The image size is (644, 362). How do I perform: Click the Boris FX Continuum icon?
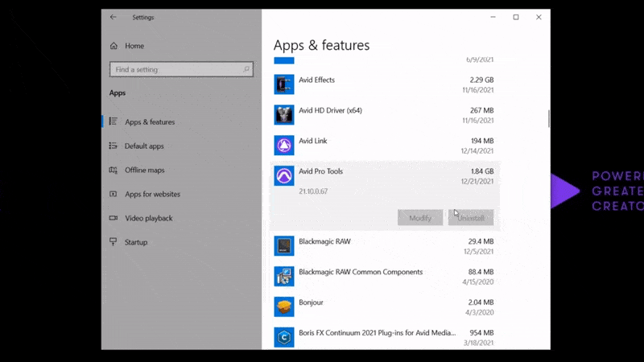284,337
